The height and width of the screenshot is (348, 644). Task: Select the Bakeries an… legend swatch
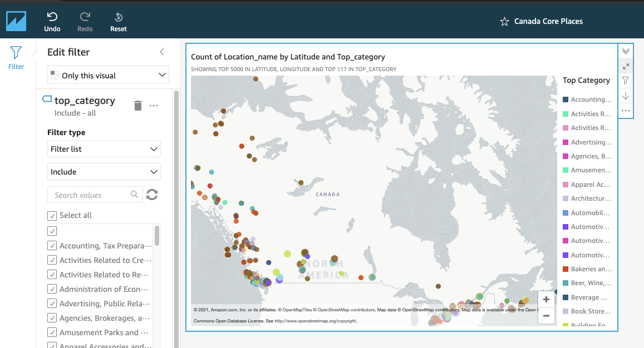(x=566, y=269)
